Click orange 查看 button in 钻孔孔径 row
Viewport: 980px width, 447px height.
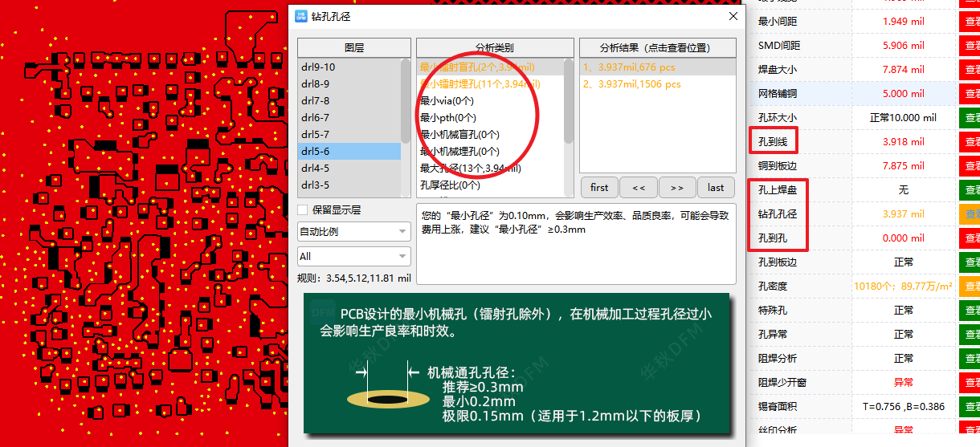click(969, 214)
